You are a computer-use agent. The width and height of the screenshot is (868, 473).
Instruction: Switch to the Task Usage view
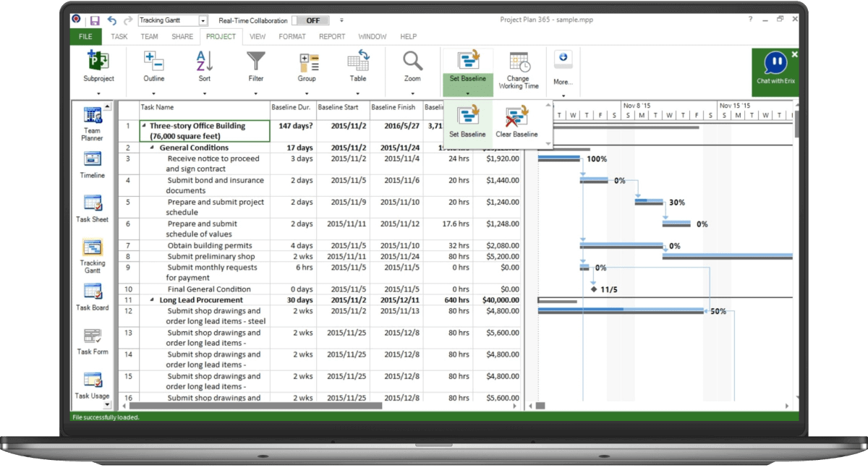[92, 385]
